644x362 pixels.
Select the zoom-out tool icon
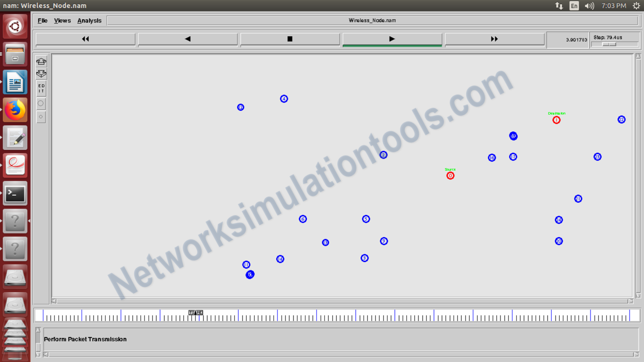click(x=41, y=73)
